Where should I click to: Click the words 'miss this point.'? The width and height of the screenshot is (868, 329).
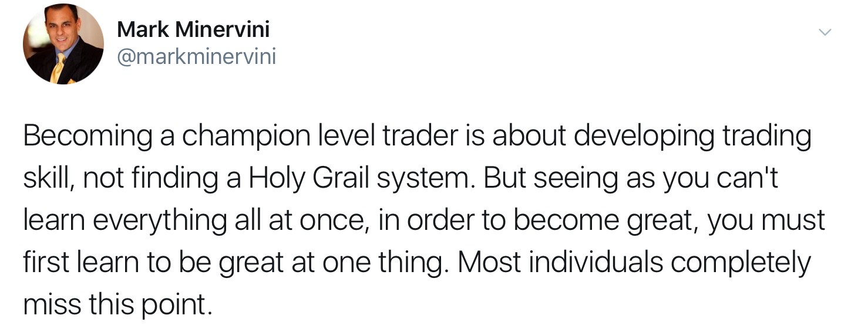tap(117, 306)
